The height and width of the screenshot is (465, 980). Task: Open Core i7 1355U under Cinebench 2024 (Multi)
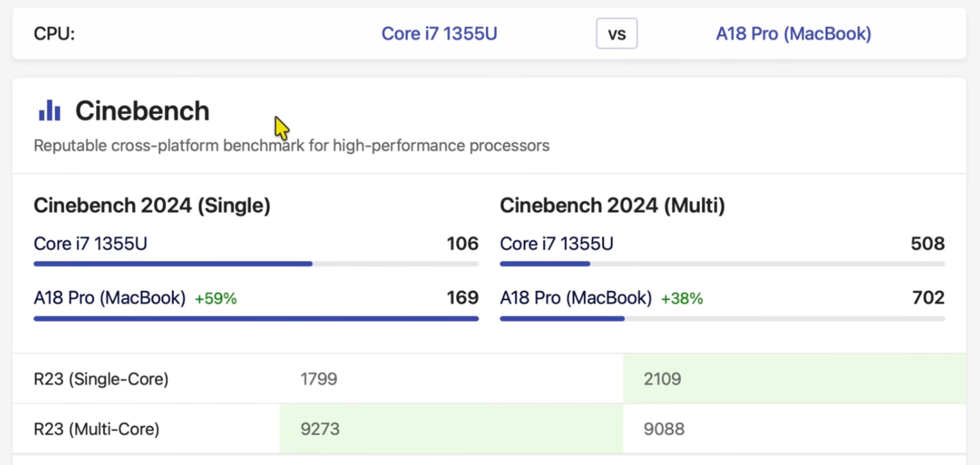pos(557,243)
